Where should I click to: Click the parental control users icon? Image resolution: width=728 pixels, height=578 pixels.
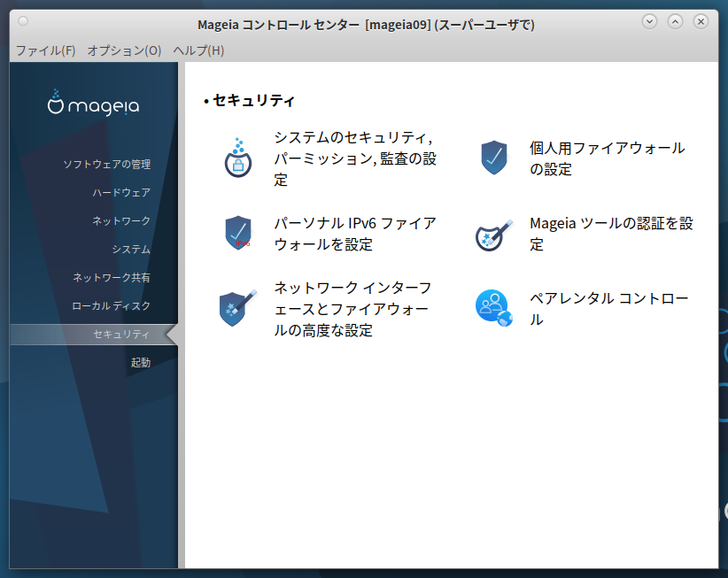point(494,308)
